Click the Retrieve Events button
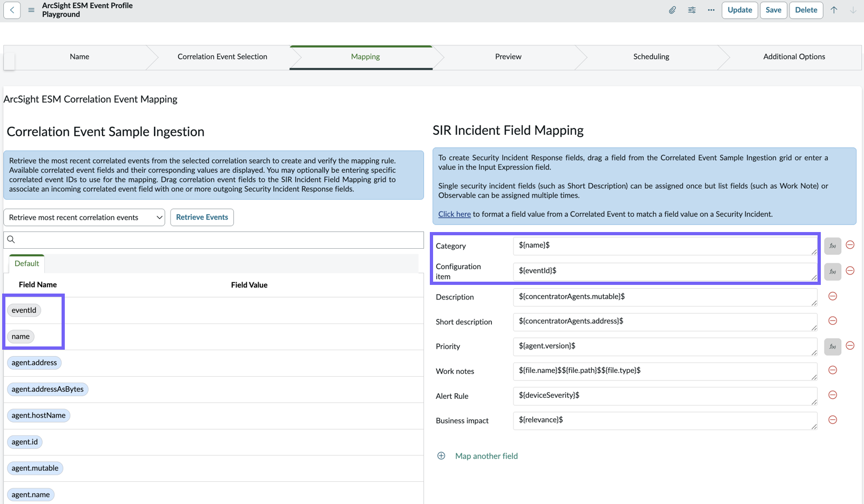Screen dimensions: 864x504 point(202,217)
